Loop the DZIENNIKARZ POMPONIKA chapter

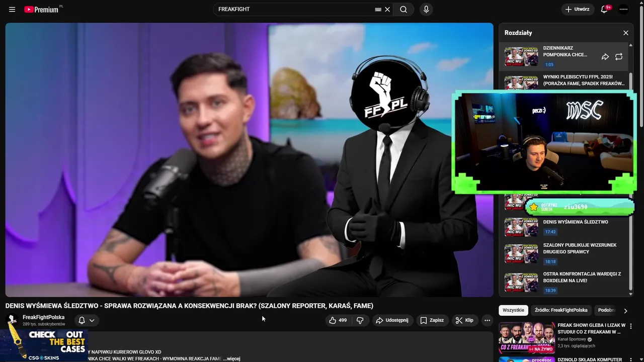tap(619, 57)
